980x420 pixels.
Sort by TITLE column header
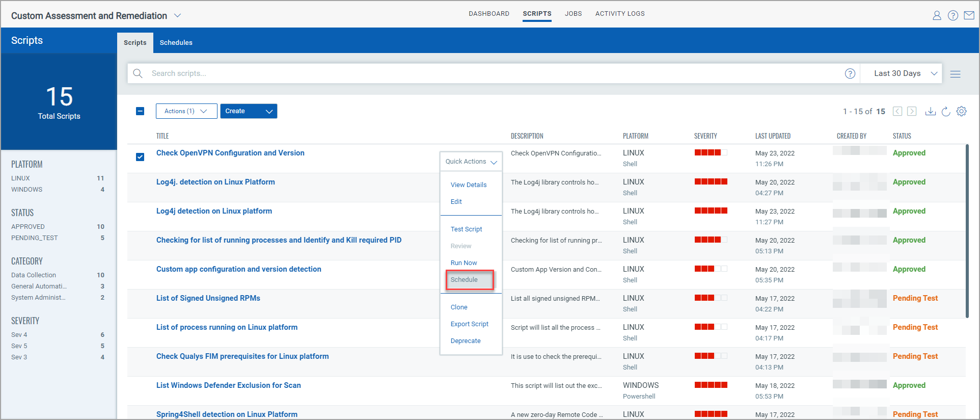(162, 136)
